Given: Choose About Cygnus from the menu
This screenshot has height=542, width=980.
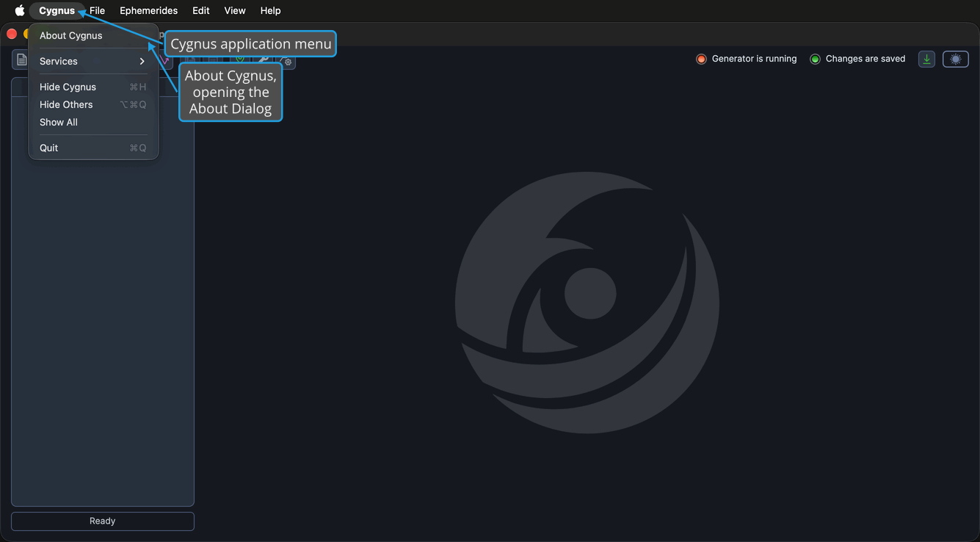Looking at the screenshot, I should pos(93,35).
